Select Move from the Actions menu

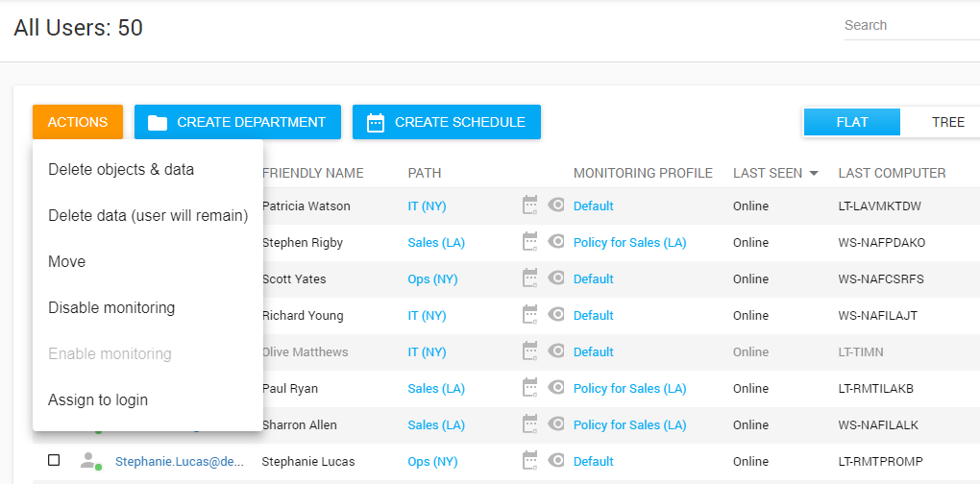click(x=148, y=261)
